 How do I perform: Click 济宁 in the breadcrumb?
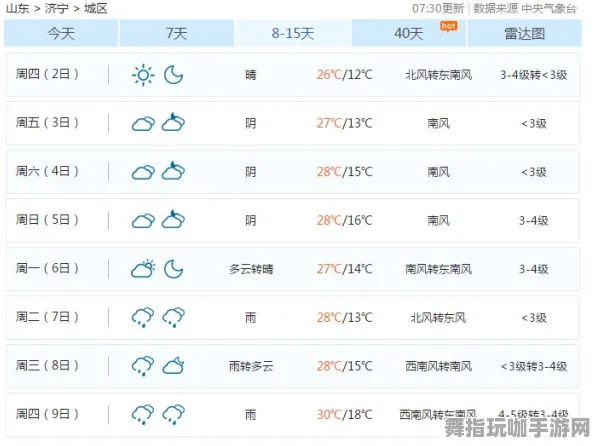[57, 8]
